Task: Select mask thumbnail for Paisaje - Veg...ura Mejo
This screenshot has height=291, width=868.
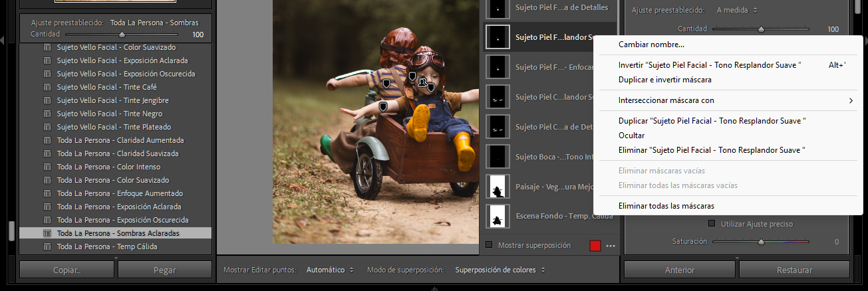Action: click(498, 187)
